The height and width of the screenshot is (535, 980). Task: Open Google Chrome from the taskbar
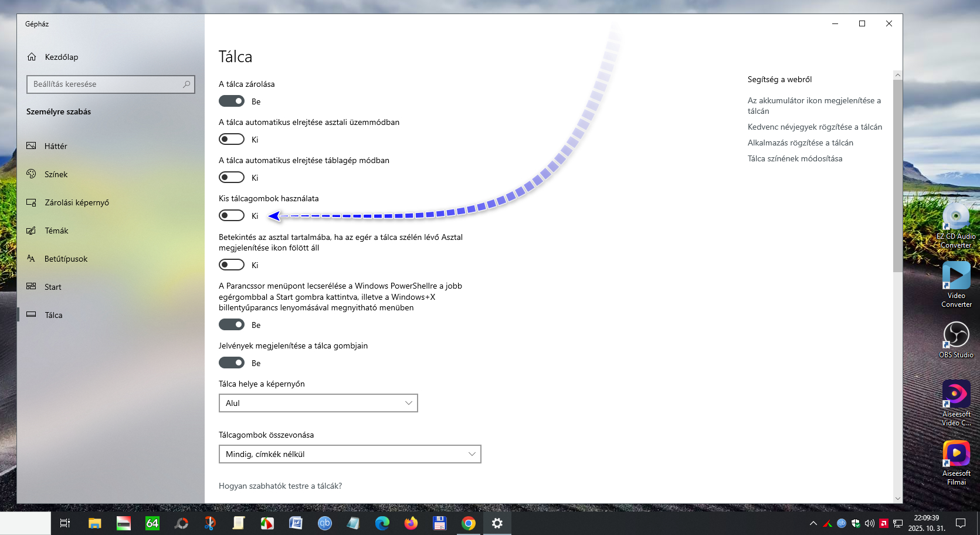(469, 523)
